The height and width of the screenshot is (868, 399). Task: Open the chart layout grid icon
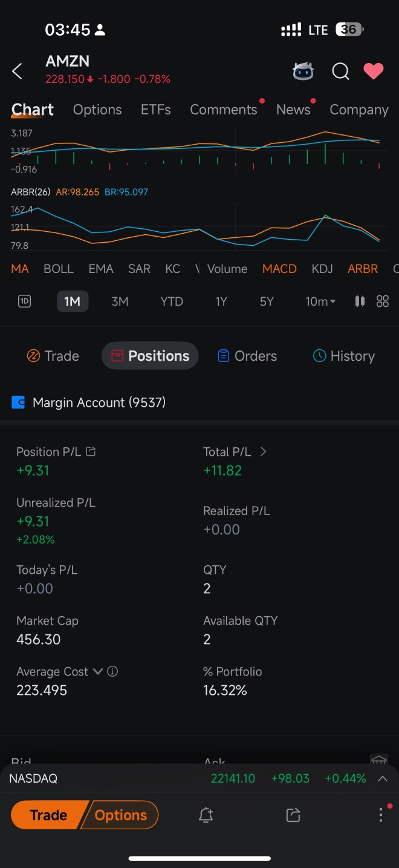click(x=383, y=301)
